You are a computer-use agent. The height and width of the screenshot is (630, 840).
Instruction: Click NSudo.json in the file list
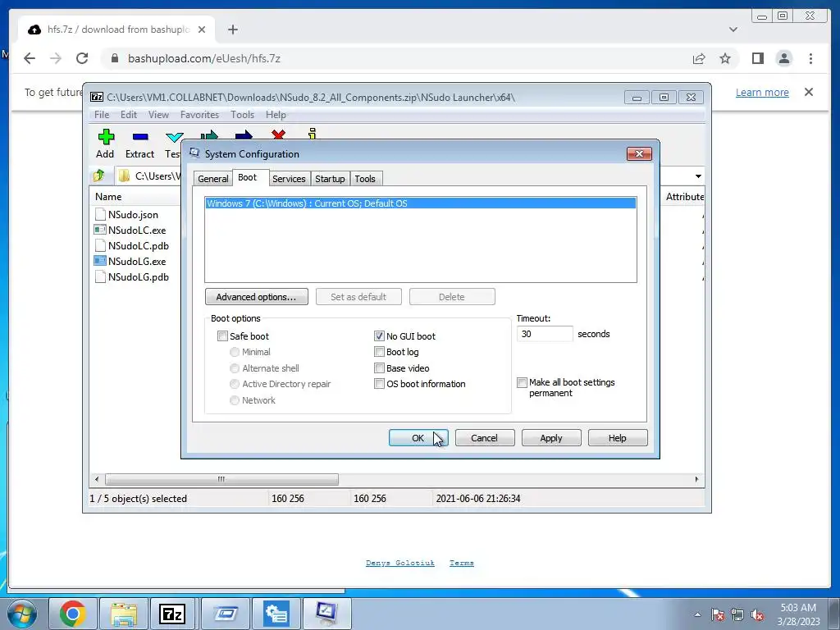click(x=133, y=214)
